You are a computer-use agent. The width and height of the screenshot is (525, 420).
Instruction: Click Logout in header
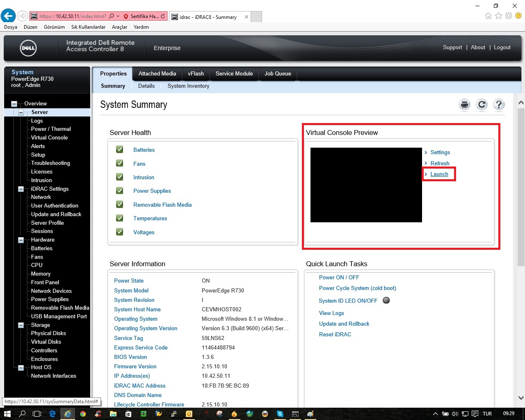502,48
